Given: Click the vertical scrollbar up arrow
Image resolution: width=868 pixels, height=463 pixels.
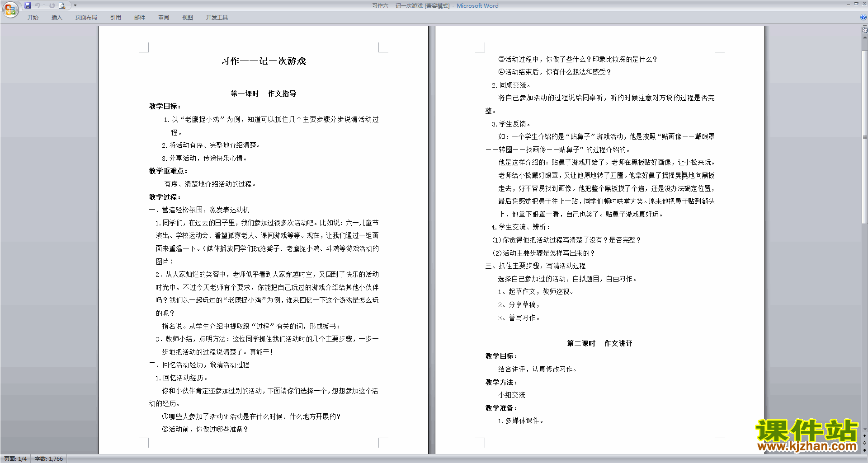Looking at the screenshot, I should click(865, 38).
